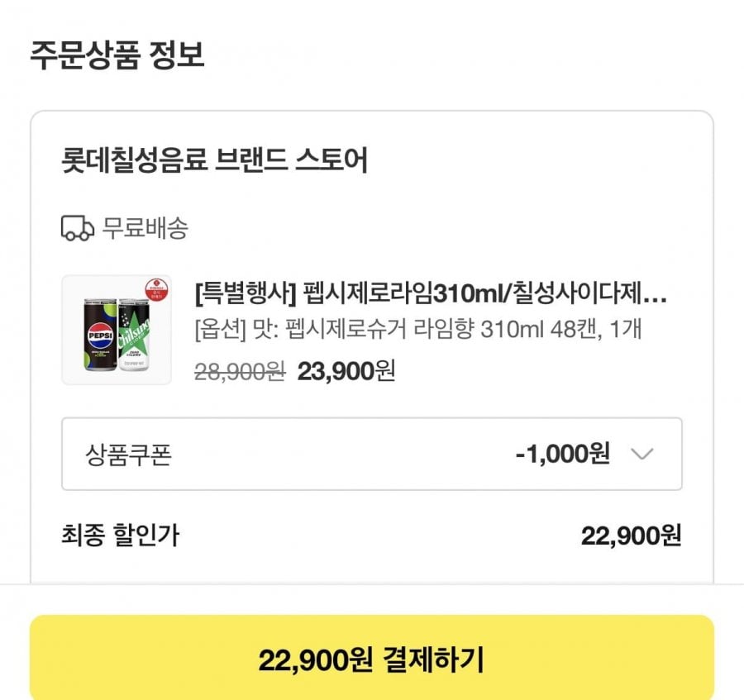Click the product thumbnail image
Viewport: 744px width, 700px height.
click(x=117, y=330)
